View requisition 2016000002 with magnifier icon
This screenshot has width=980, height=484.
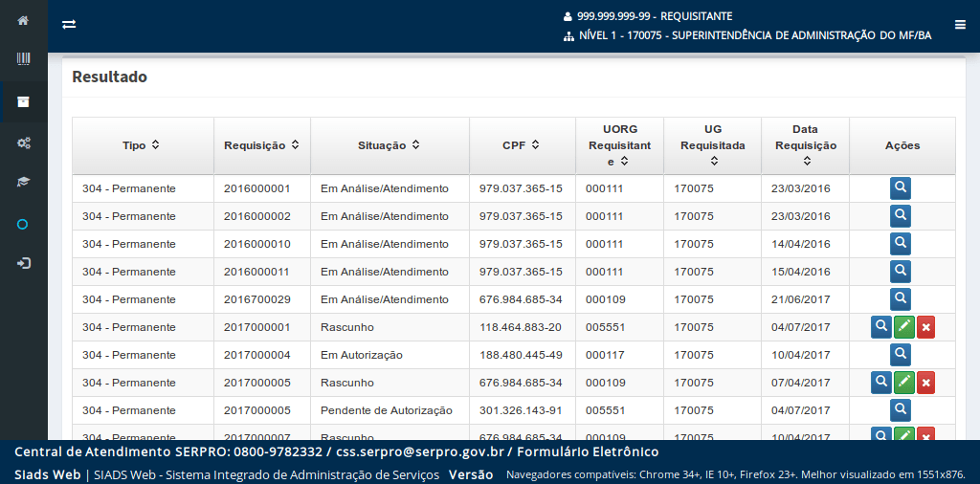(900, 215)
